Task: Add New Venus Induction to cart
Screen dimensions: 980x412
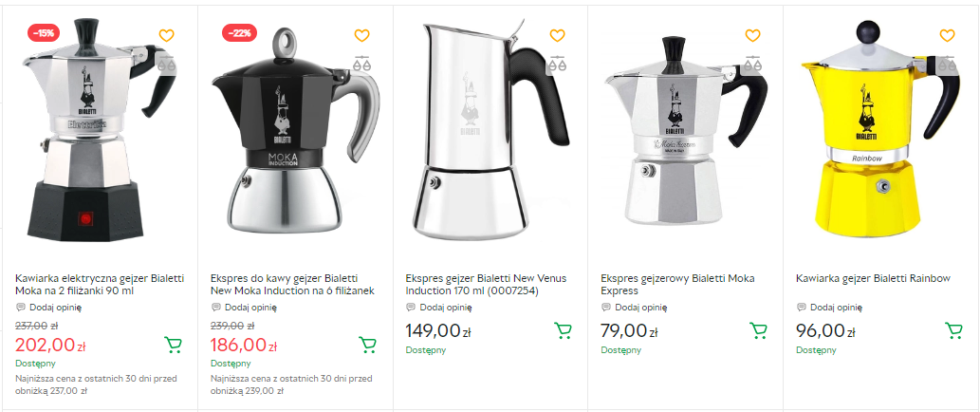Action: point(563,330)
